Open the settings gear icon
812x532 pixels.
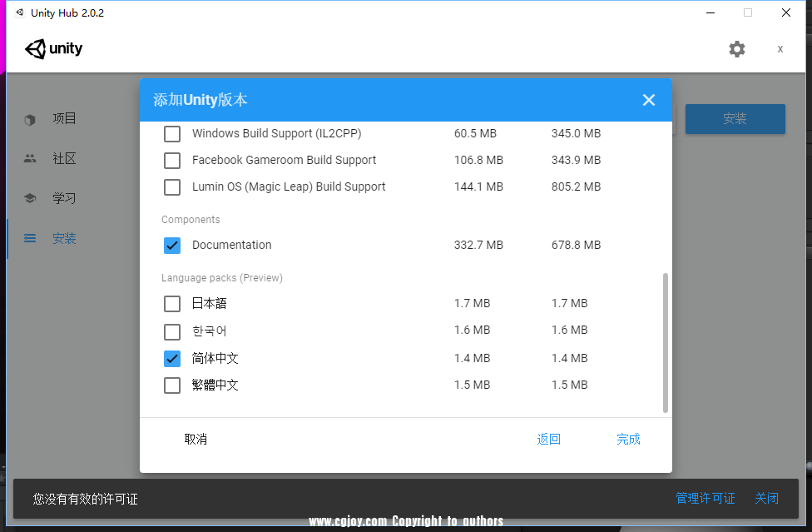737,49
